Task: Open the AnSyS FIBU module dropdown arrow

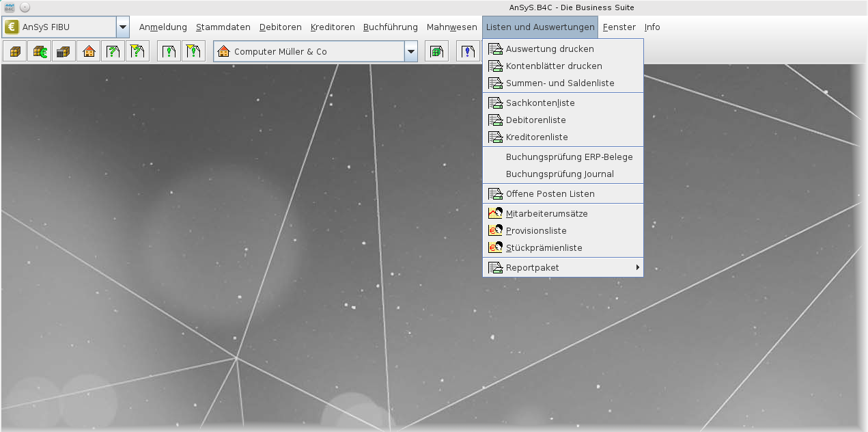Action: click(123, 27)
